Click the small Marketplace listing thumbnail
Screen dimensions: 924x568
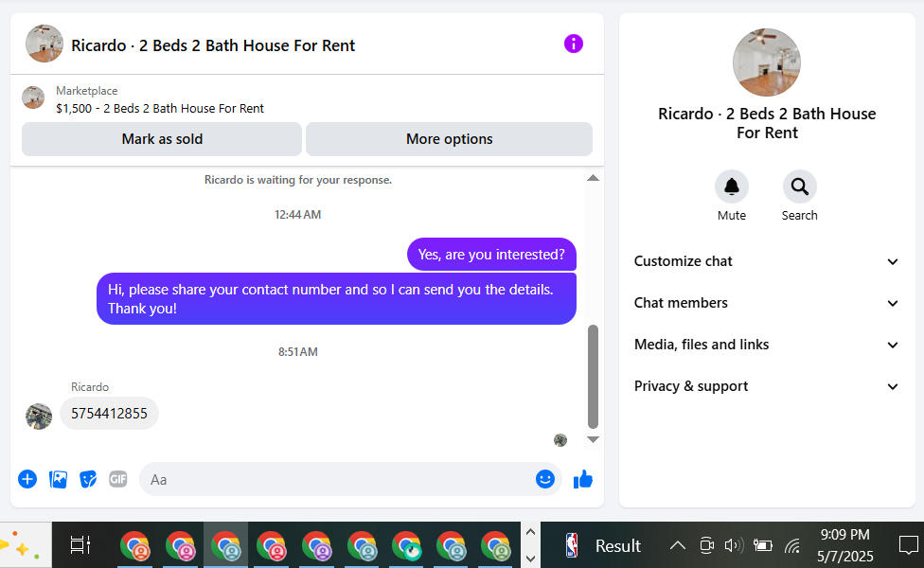pos(33,98)
